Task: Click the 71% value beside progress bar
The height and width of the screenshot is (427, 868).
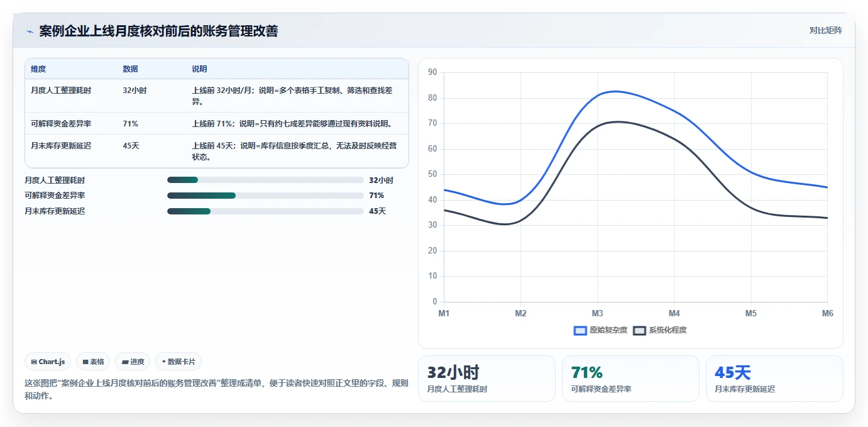Action: point(376,196)
